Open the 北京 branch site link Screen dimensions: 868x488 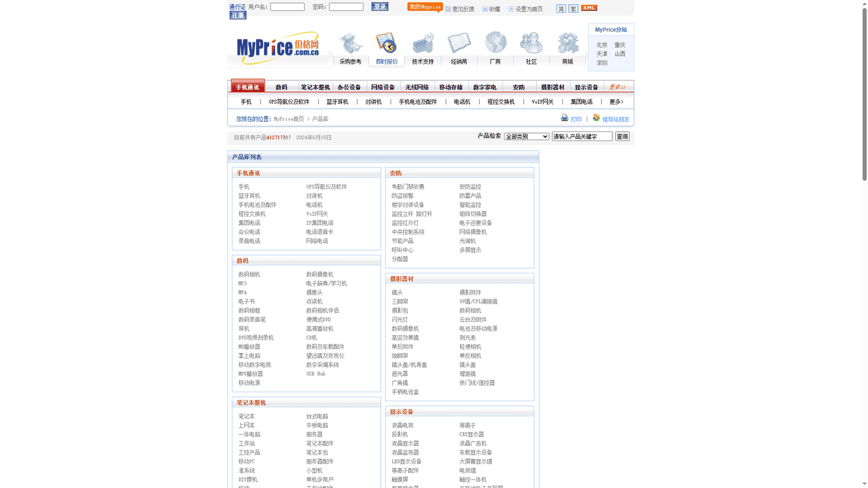[602, 45]
